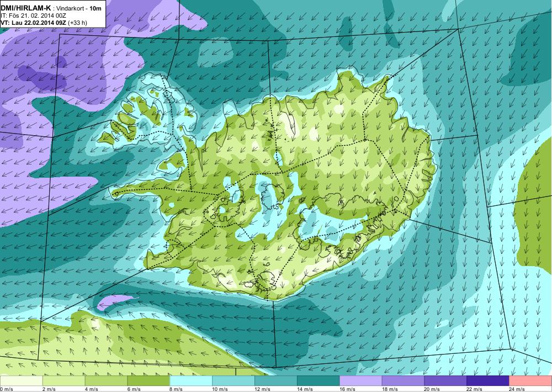
Task: Select the 'Vindarkort - 10m' map type text
Action: click(79, 8)
